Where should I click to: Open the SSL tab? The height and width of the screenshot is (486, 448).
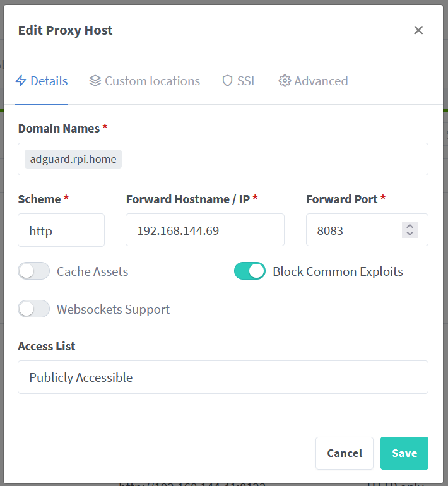coord(247,81)
